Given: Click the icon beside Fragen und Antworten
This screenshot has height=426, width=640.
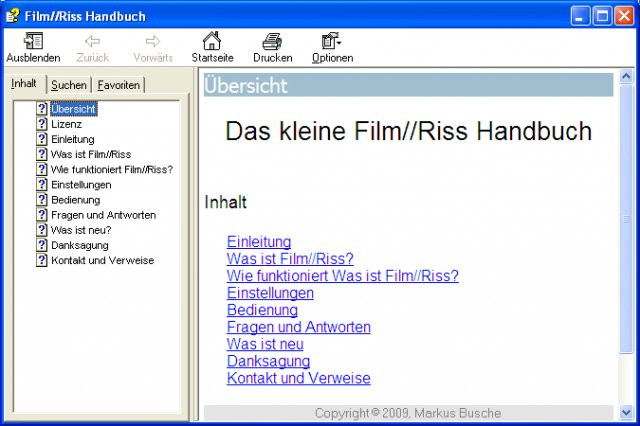Looking at the screenshot, I should [42, 215].
